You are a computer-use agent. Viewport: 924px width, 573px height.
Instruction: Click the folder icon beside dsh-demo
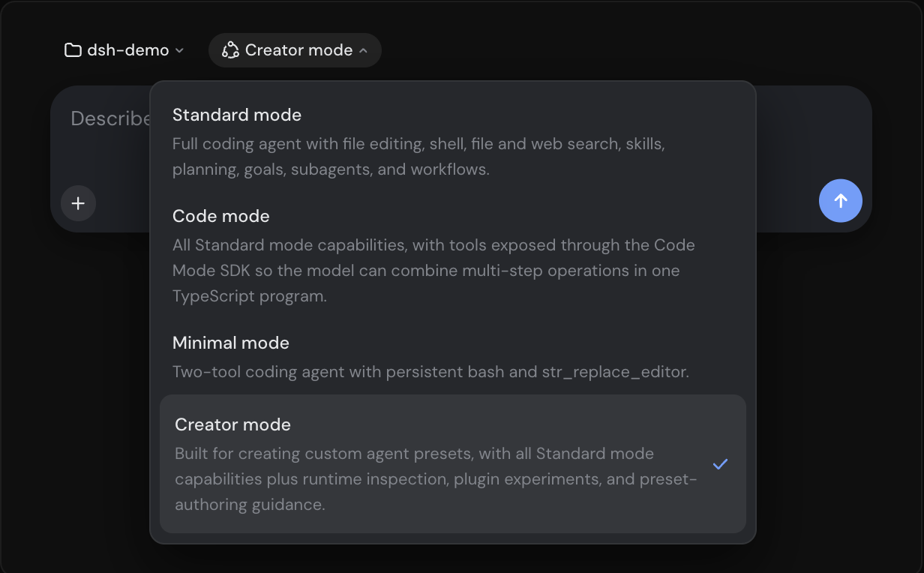73,50
